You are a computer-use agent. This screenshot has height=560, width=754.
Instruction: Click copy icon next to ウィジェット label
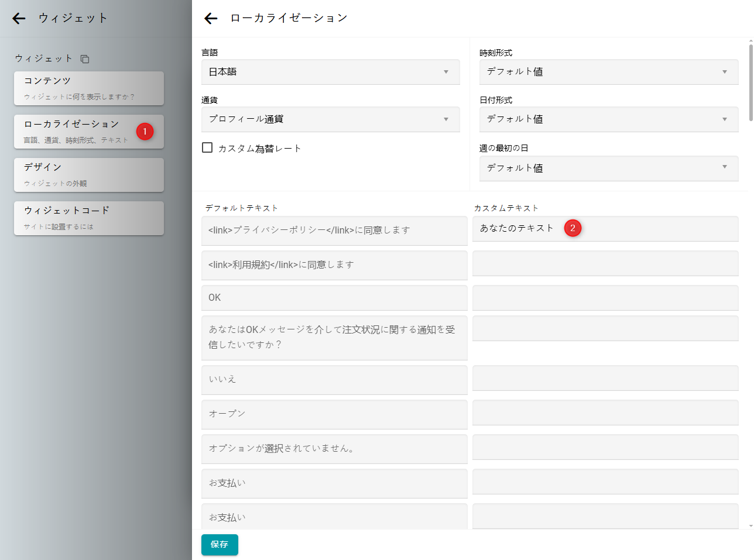pyautogui.click(x=85, y=59)
